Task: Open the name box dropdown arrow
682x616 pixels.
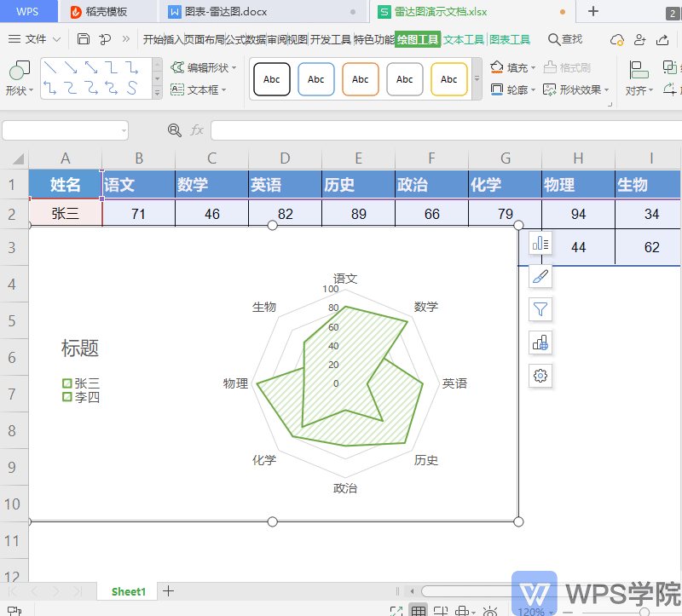Action: [x=124, y=130]
